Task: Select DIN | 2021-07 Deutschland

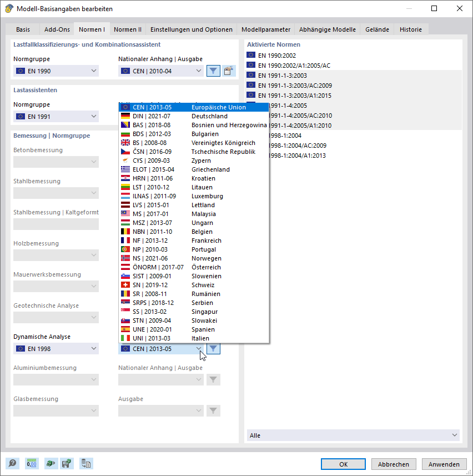Action: 194,116
